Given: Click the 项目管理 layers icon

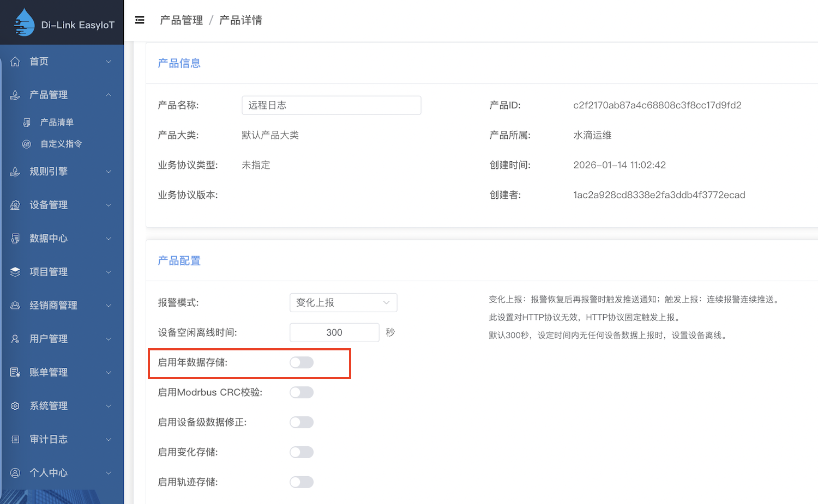Looking at the screenshot, I should 15,272.
